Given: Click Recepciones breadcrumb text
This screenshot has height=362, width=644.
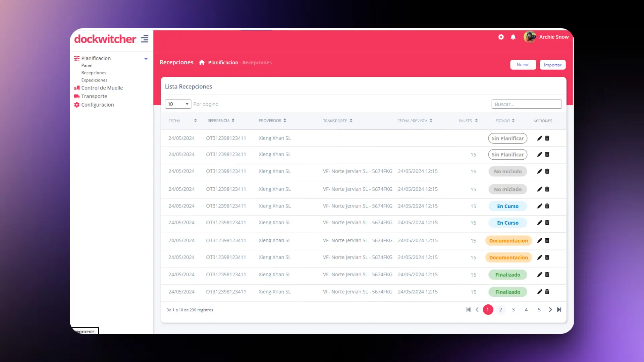Looking at the screenshot, I should pos(257,63).
